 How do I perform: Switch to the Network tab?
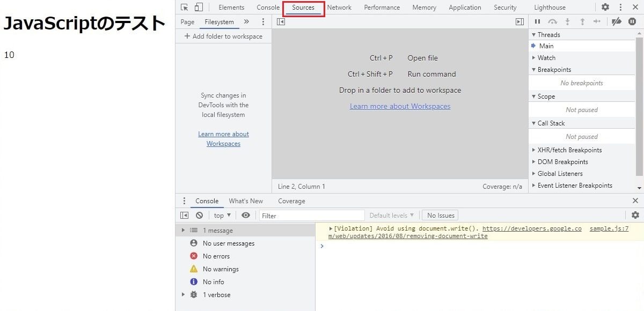[x=339, y=8]
